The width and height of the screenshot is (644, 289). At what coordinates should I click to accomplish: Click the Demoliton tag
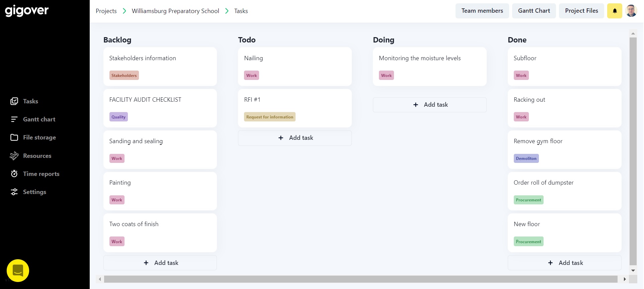coord(526,159)
